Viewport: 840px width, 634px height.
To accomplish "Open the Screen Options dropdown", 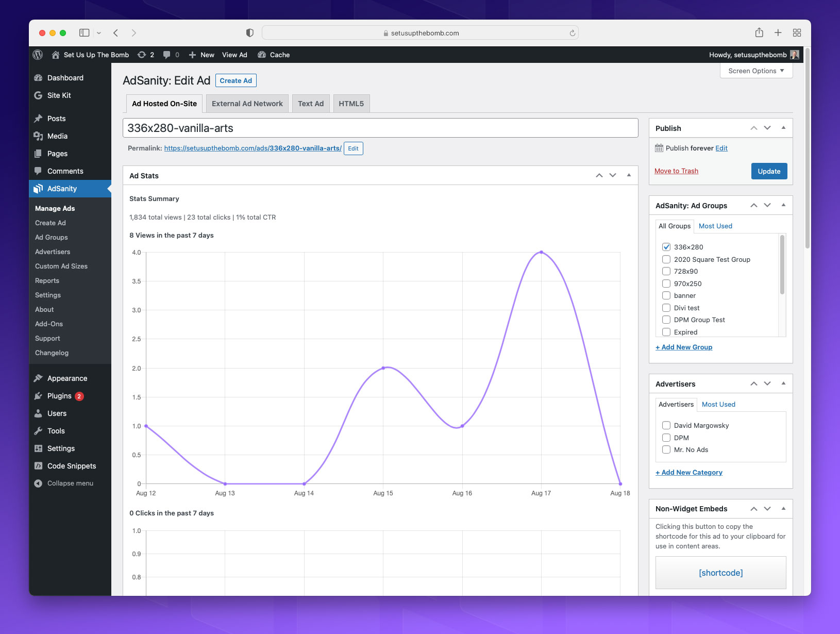I will pyautogui.click(x=755, y=71).
